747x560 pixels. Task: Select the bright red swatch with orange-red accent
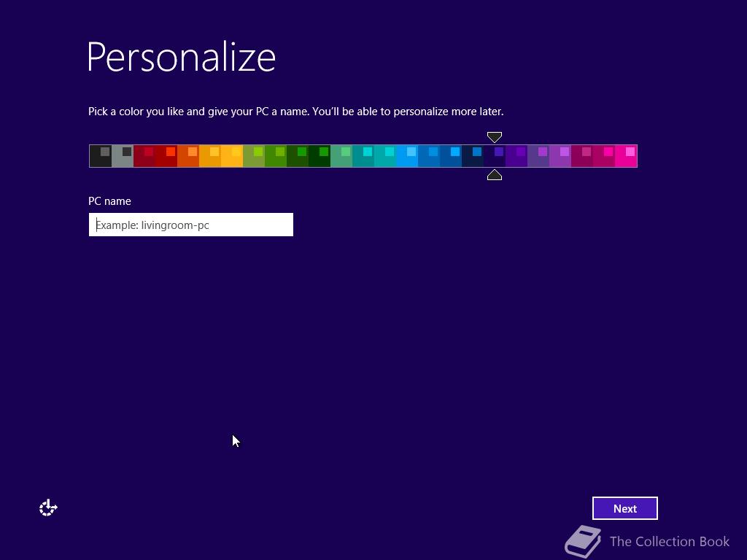166,156
